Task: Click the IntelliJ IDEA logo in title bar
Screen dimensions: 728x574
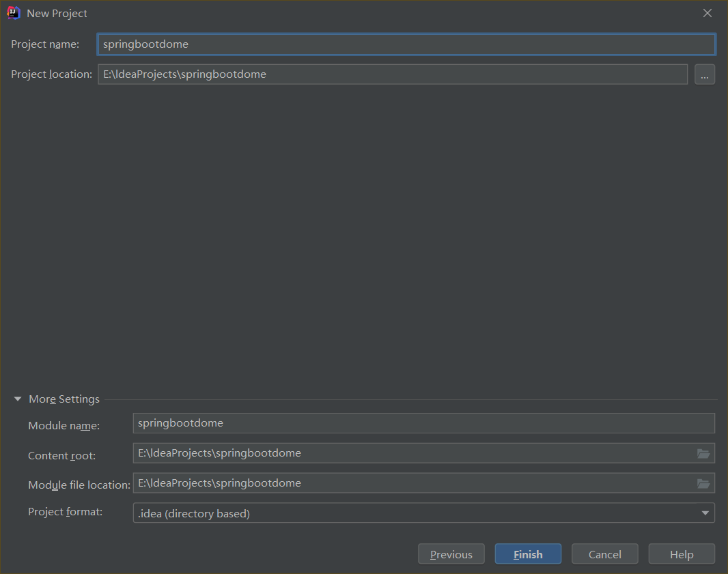Action: (13, 13)
